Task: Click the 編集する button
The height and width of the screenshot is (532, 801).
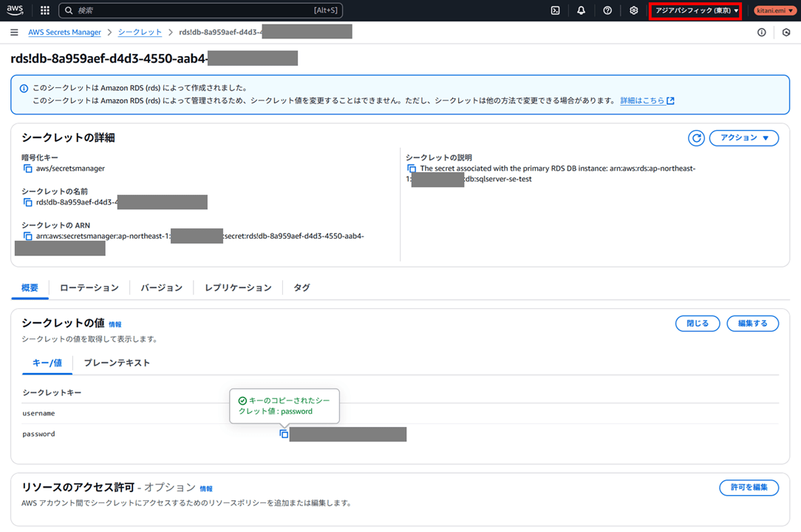Action: click(x=752, y=324)
